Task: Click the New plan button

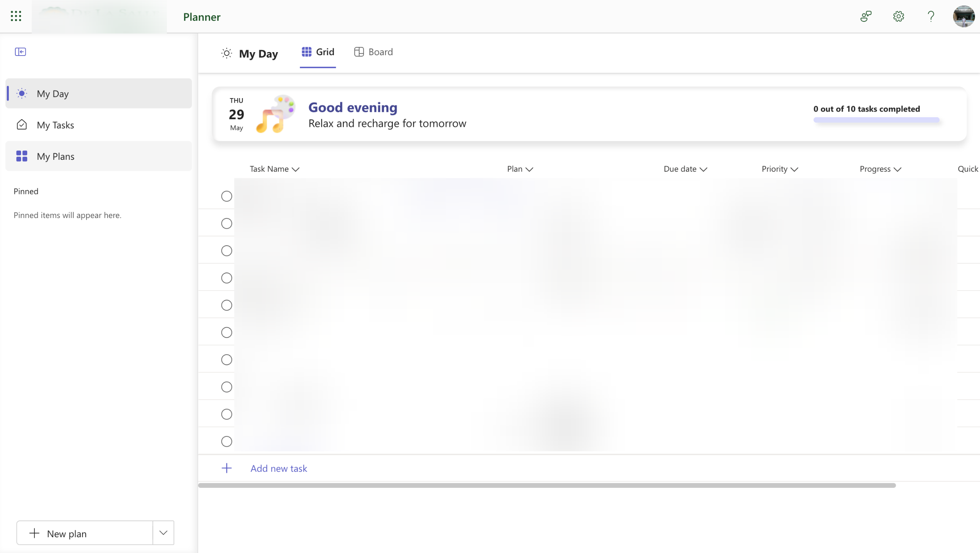Action: [85, 533]
